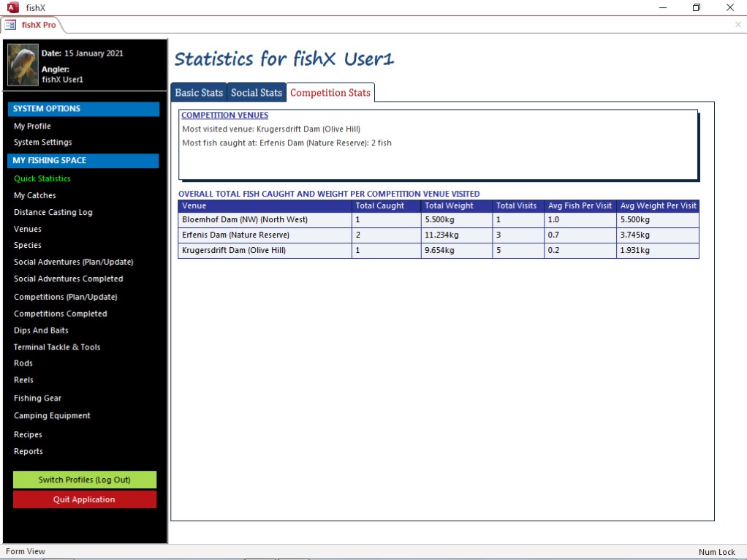Go to My Catches
The image size is (747, 560).
point(34,196)
